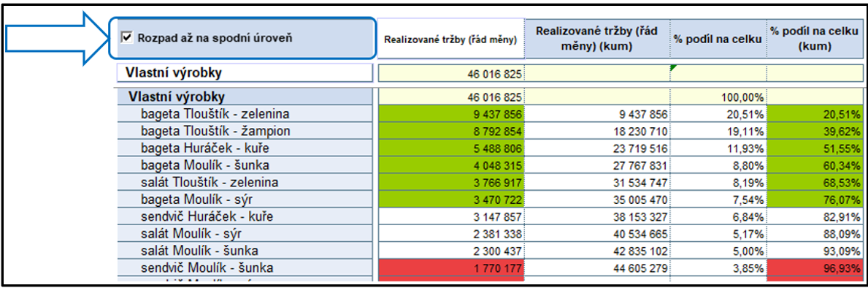The height and width of the screenshot is (288, 868).
Task: Click green cell with value 5 488 806
Action: [451, 148]
